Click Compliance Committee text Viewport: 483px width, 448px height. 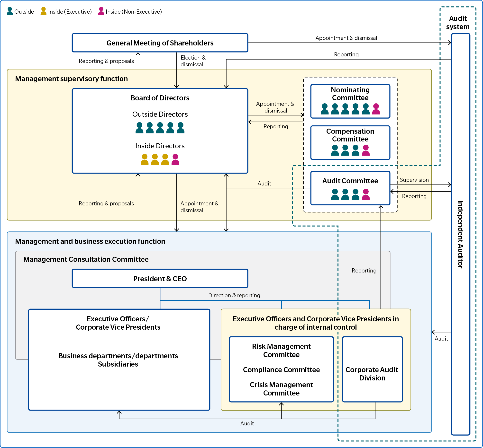[x=281, y=370]
